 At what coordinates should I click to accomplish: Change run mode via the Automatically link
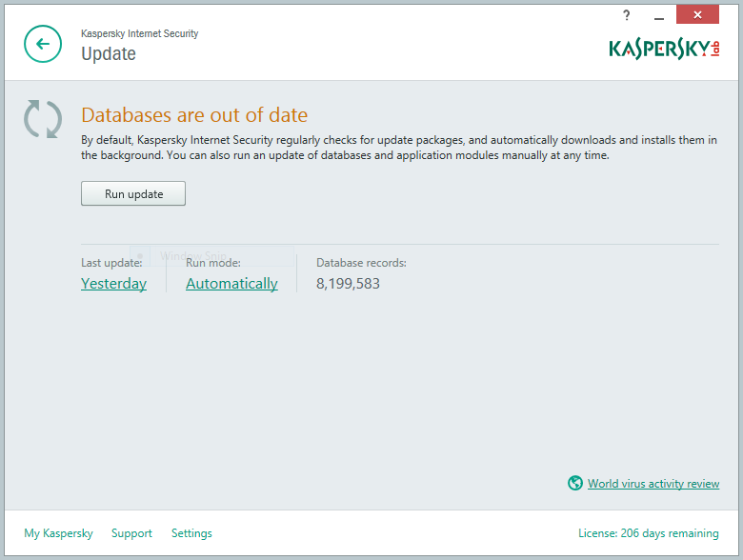[231, 284]
